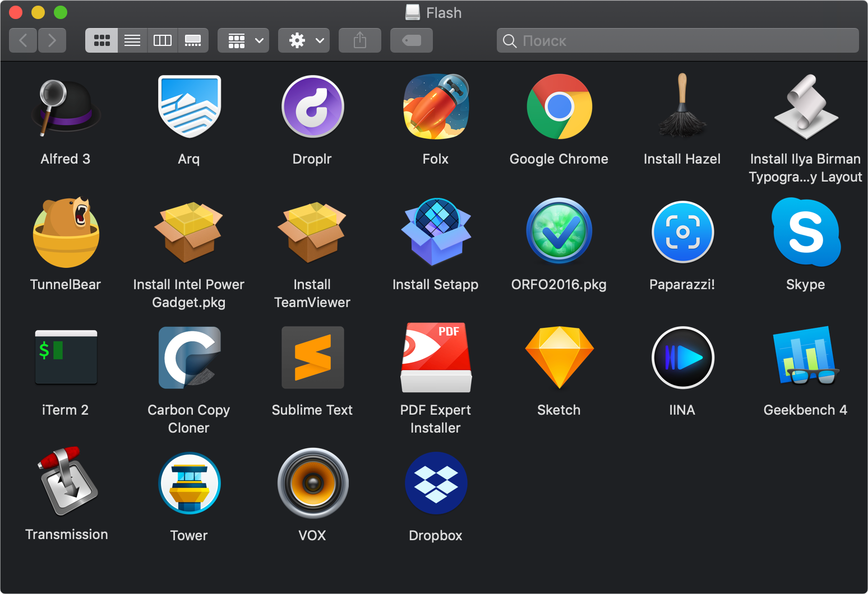This screenshot has width=868, height=594.
Task: Go forward with the right arrow button
Action: click(52, 40)
